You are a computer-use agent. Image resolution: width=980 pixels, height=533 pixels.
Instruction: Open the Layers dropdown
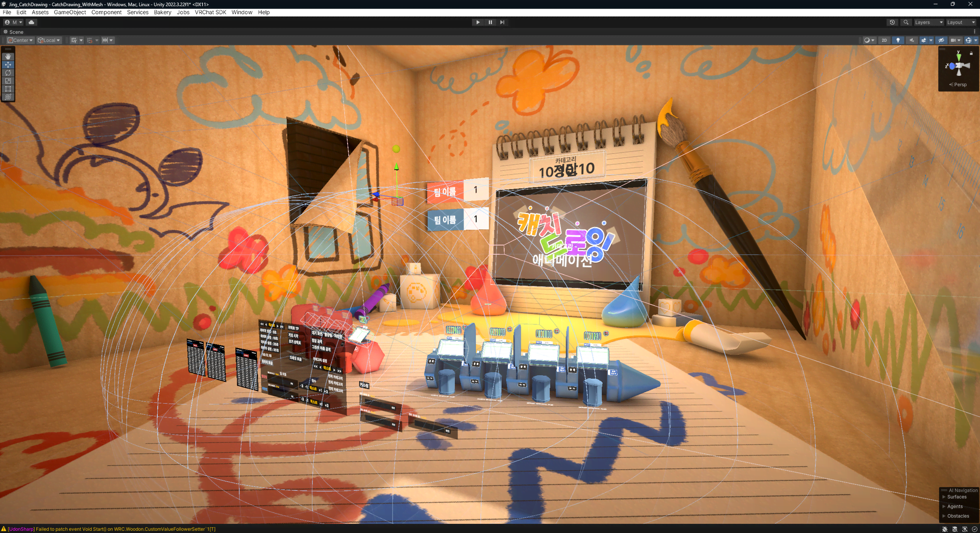coord(928,22)
